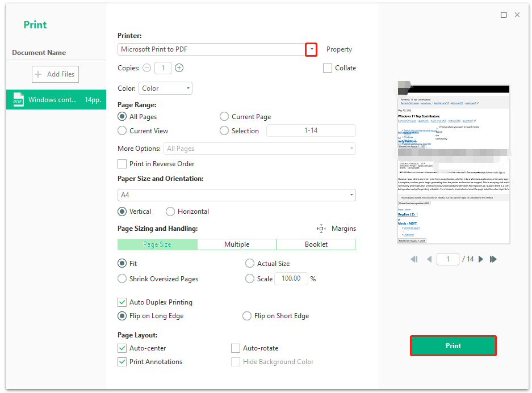Switch to Horizontal orientation

[170, 212]
